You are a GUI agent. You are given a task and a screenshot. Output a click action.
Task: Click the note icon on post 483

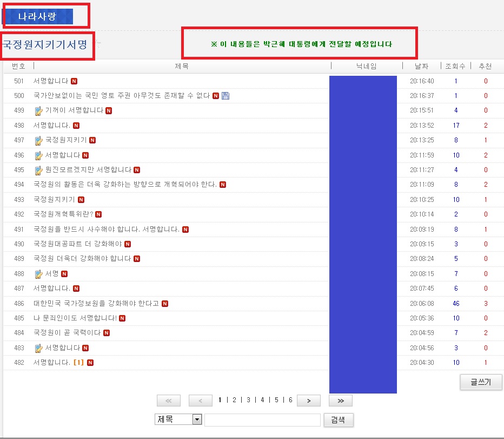[38, 349]
